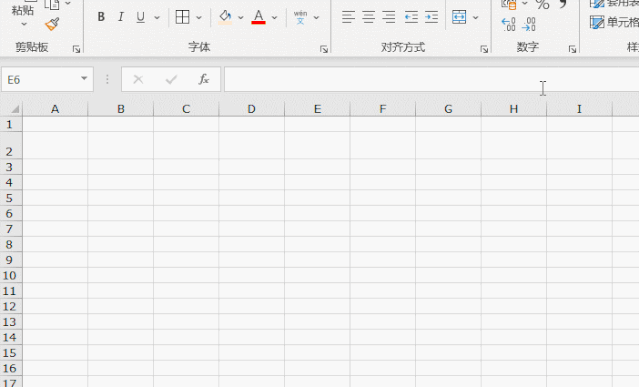Image resolution: width=639 pixels, height=387 pixels.
Task: Decrease indent
Action: [x=411, y=17]
